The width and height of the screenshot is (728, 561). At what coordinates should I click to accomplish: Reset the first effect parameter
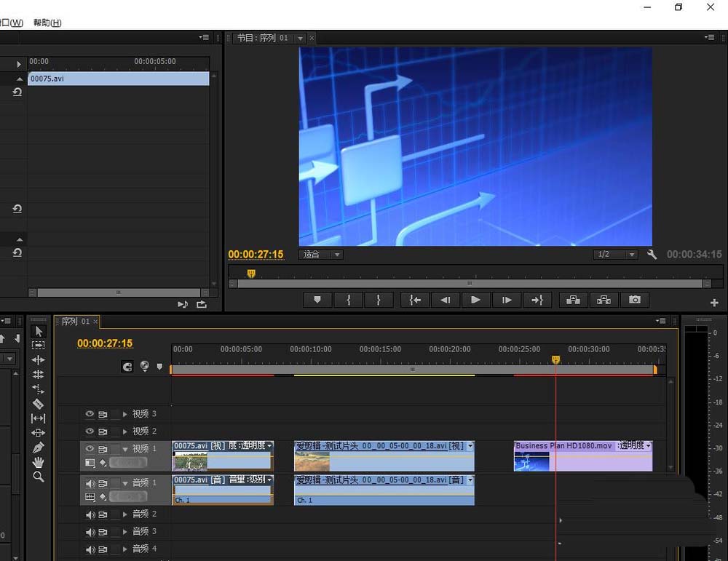point(17,92)
